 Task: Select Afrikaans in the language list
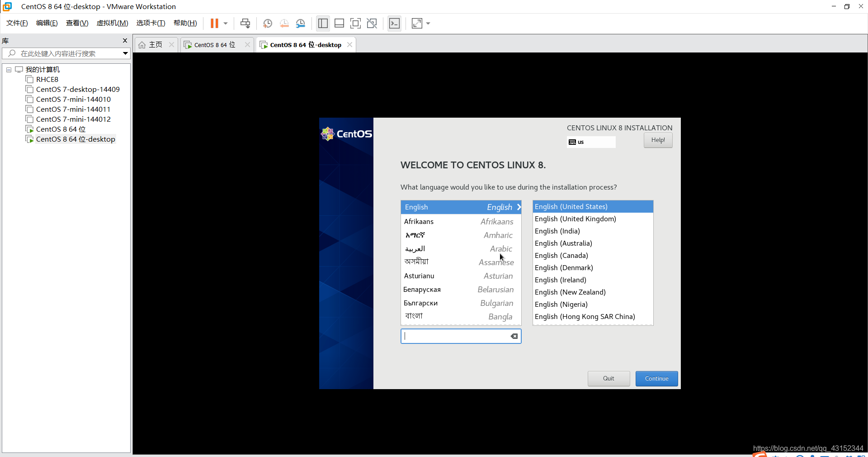(461, 222)
